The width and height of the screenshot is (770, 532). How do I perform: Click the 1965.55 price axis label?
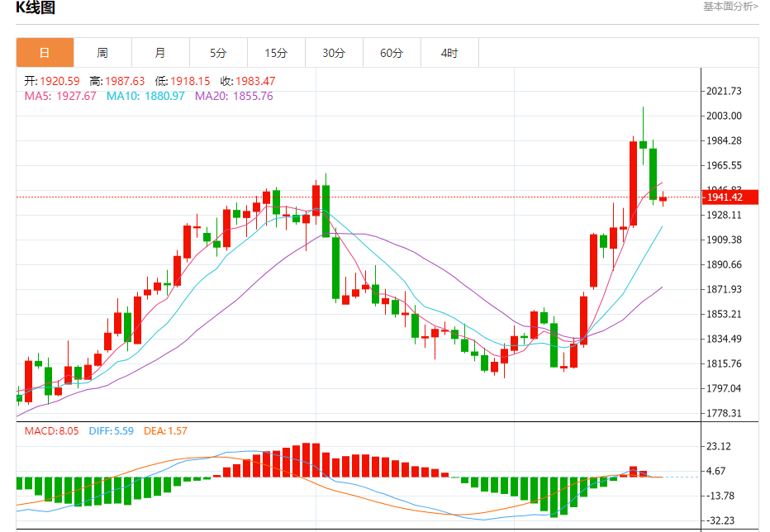coord(724,165)
